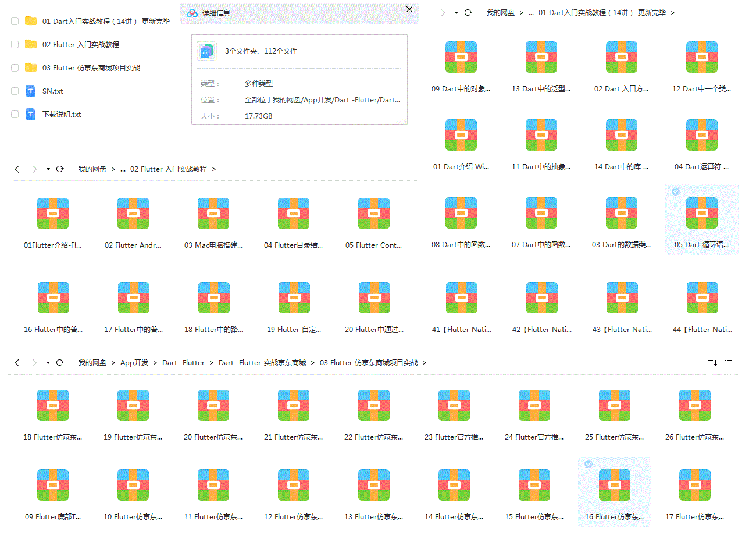Open history dropdown in 03 Flutter 仿京东 pane
The height and width of the screenshot is (535, 756).
48,362
